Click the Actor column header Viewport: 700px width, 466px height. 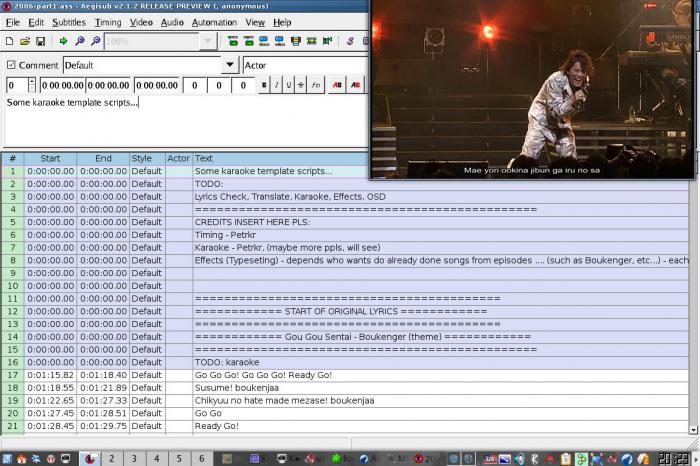click(x=178, y=158)
